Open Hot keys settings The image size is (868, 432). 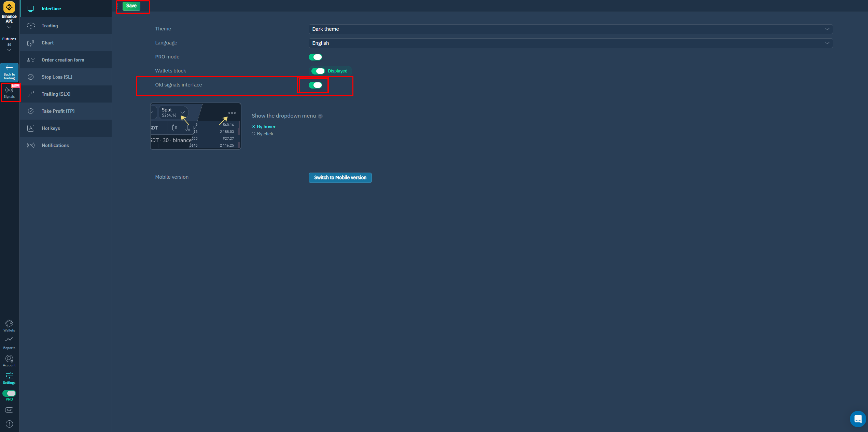click(66, 128)
